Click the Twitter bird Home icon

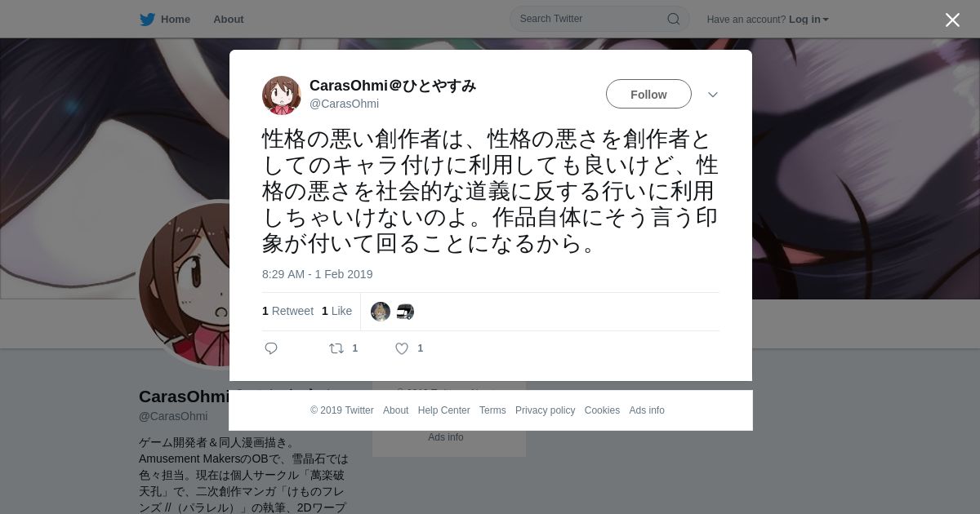pos(147,20)
